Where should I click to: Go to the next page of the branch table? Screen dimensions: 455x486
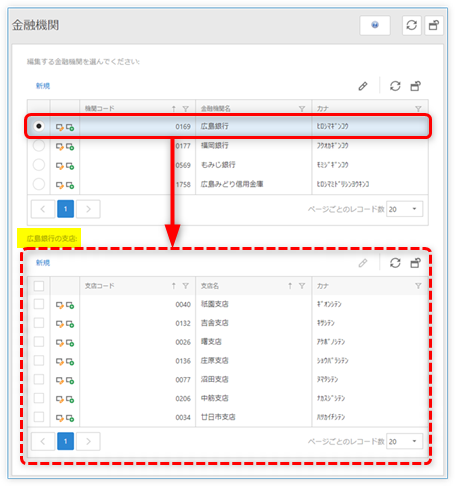coord(88,441)
